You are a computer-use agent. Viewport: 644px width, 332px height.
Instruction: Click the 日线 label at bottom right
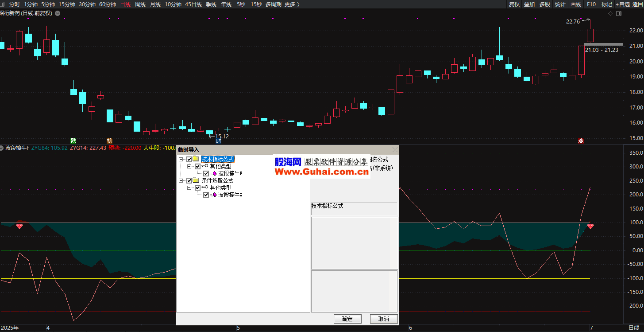pyautogui.click(x=634, y=328)
